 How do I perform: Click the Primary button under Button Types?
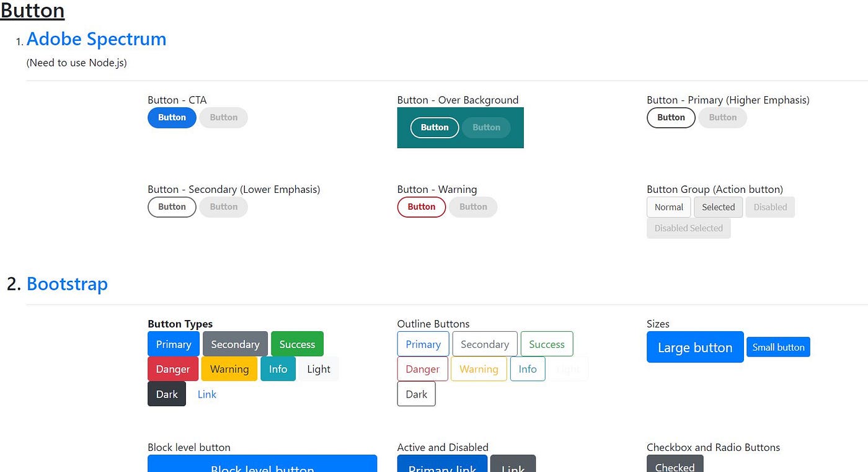173,344
